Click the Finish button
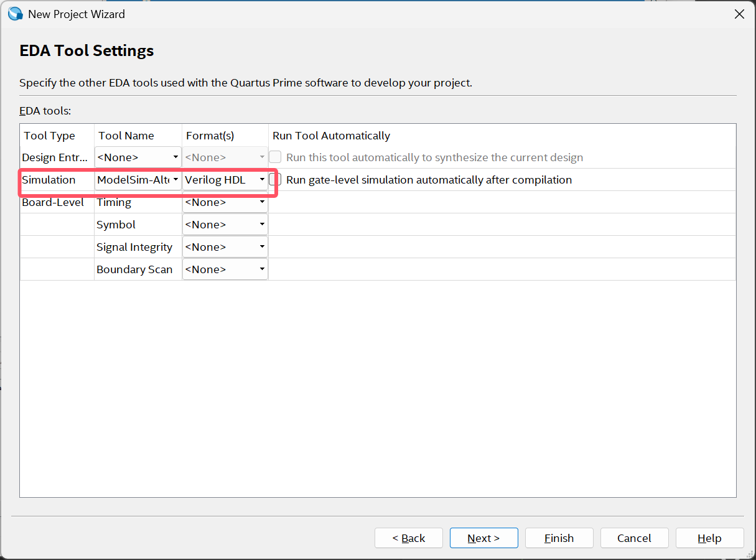 pos(559,538)
